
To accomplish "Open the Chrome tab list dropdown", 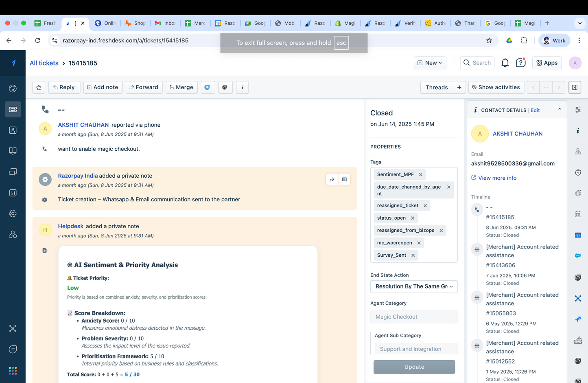I will click(x=580, y=23).
